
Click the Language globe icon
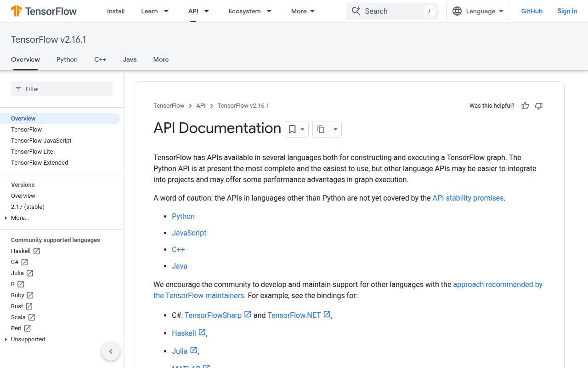point(457,11)
